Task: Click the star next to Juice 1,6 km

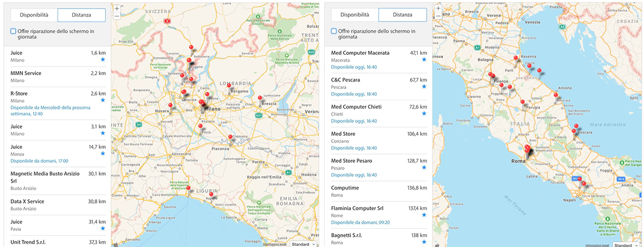Action: [103, 60]
